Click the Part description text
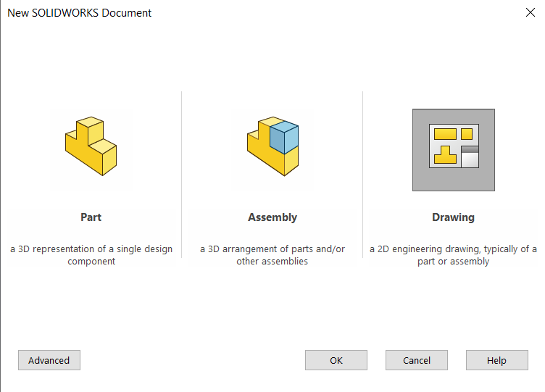This screenshot has height=392, width=545. [x=91, y=255]
